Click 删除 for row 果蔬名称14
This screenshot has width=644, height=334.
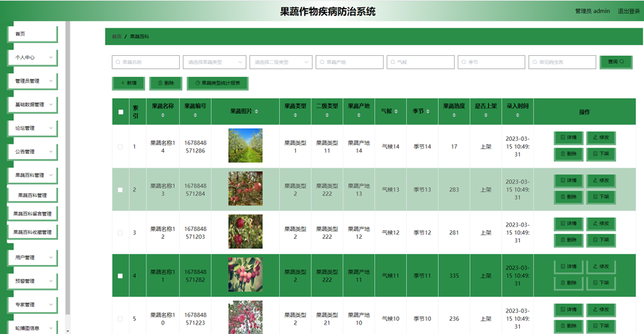(569, 154)
